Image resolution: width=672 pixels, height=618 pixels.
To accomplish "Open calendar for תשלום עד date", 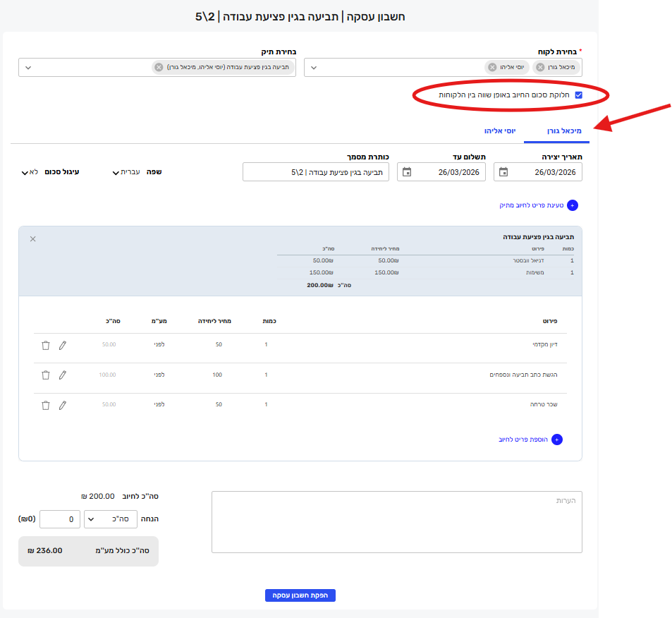I will click(x=407, y=172).
